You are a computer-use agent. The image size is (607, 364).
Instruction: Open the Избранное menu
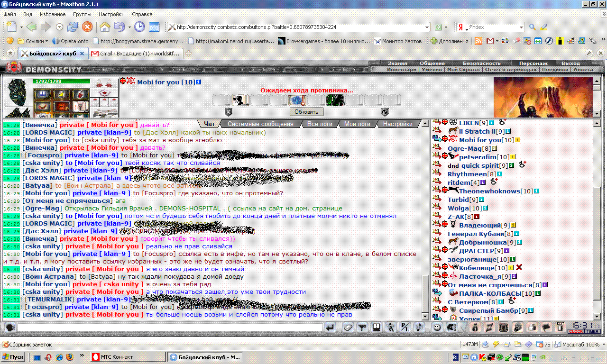tap(53, 14)
